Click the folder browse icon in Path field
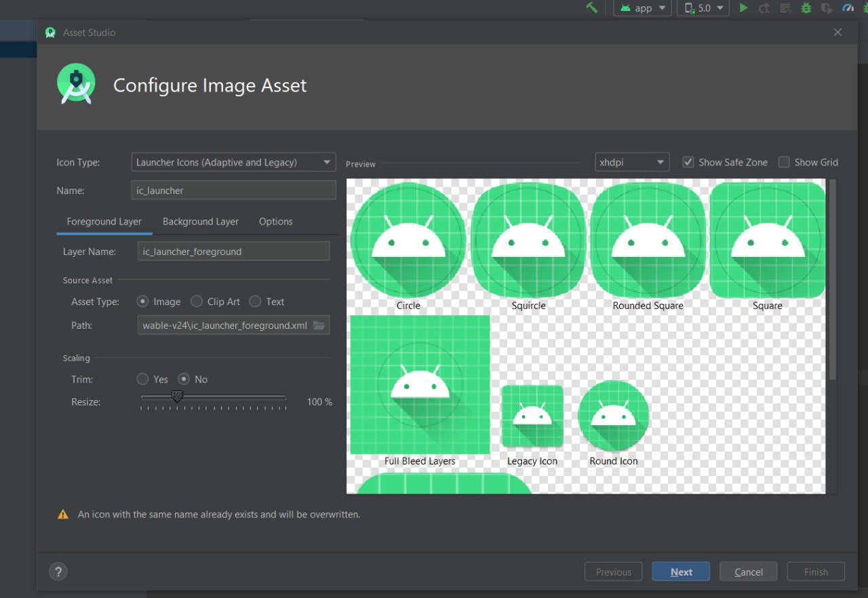 tap(319, 325)
